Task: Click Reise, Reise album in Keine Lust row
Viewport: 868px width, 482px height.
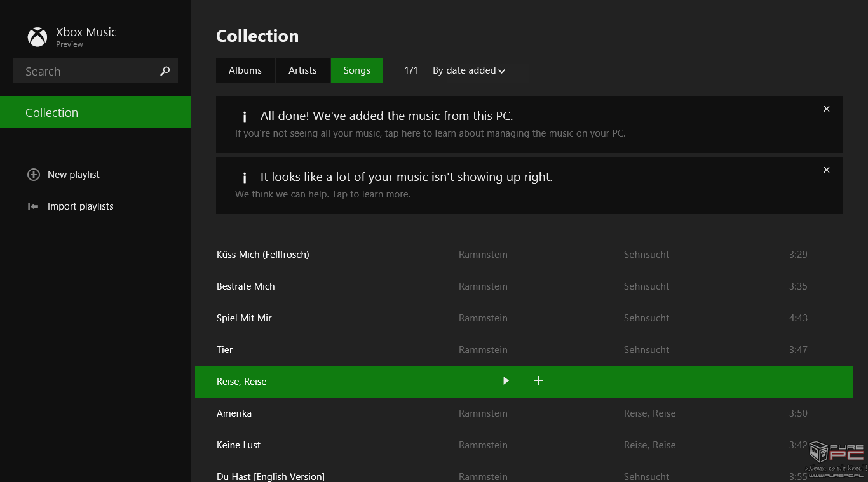Action: tap(650, 445)
